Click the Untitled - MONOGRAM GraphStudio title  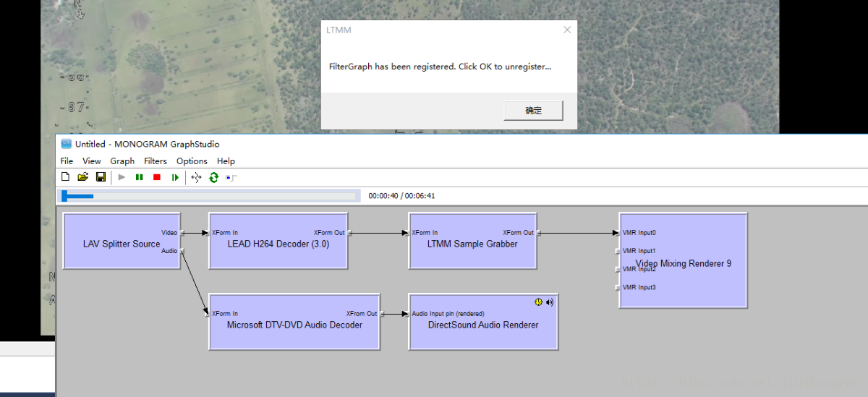147,144
